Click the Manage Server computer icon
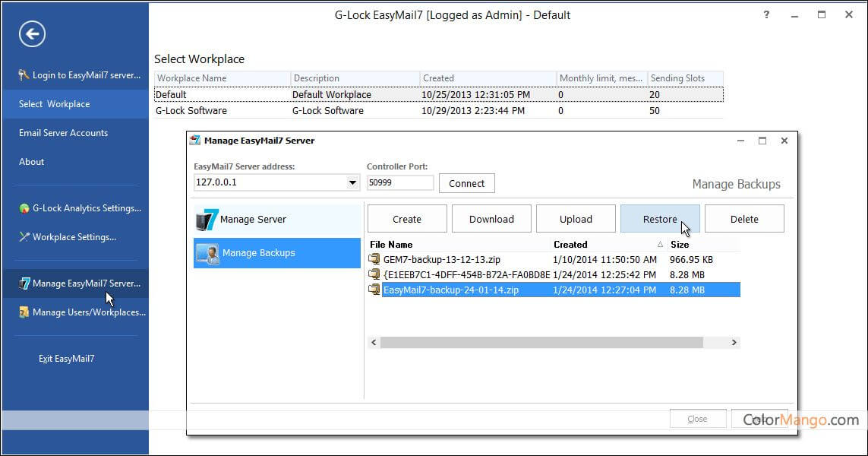Viewport: 868px width, 456px height. 207,220
